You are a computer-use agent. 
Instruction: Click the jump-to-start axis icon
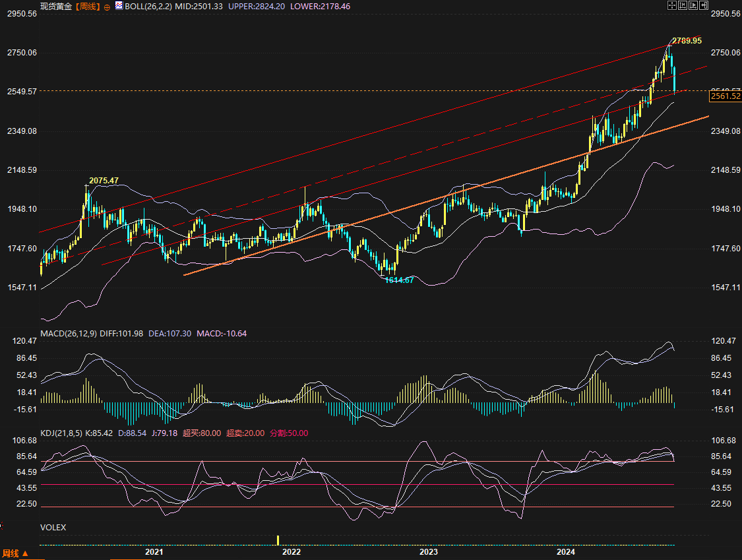683,5
